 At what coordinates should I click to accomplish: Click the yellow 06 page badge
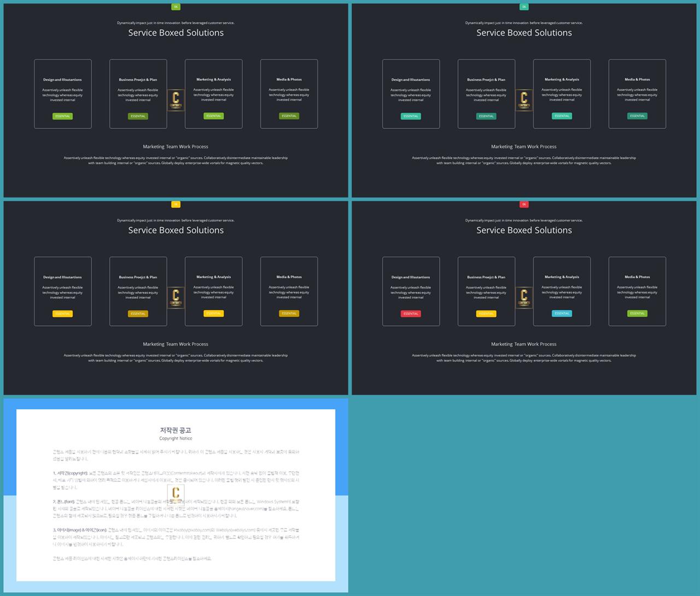(x=176, y=205)
